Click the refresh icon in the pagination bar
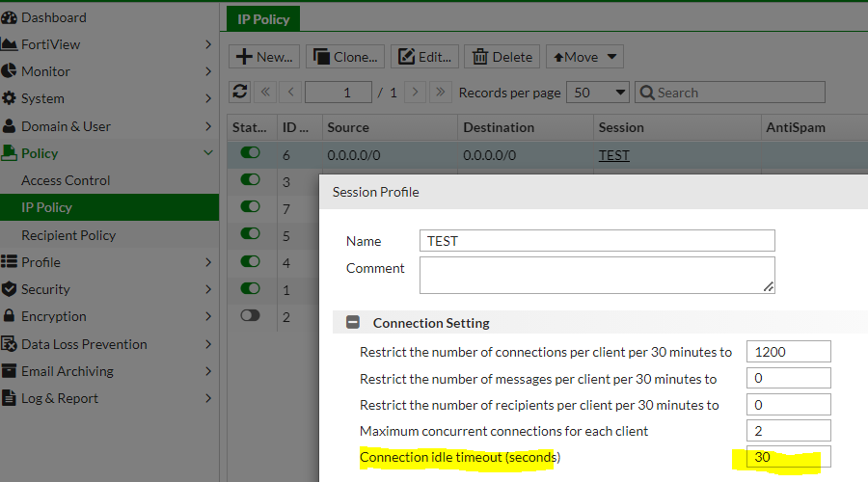868x482 pixels. (x=240, y=93)
